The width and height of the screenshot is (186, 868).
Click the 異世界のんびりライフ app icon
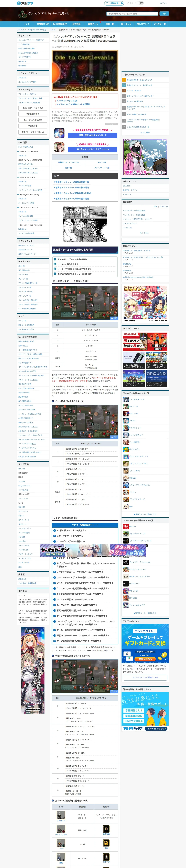[x=59, y=147]
